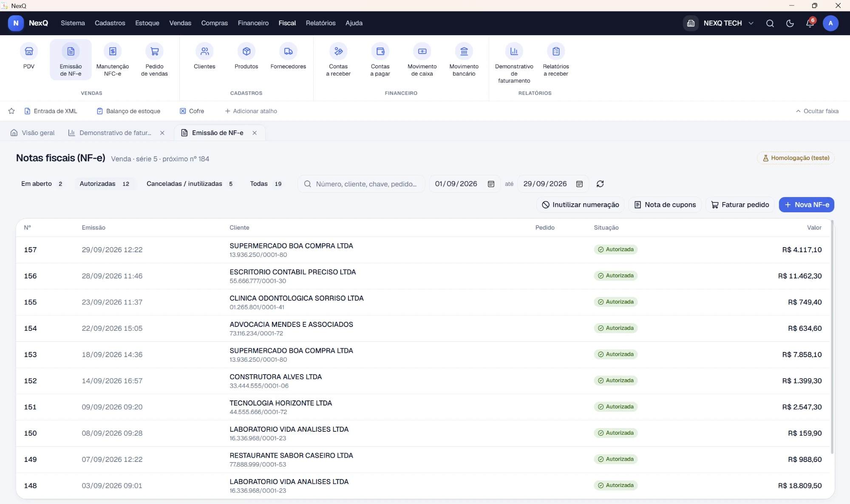
Task: Filter by Canceladas / inutilizadas
Action: click(x=190, y=184)
